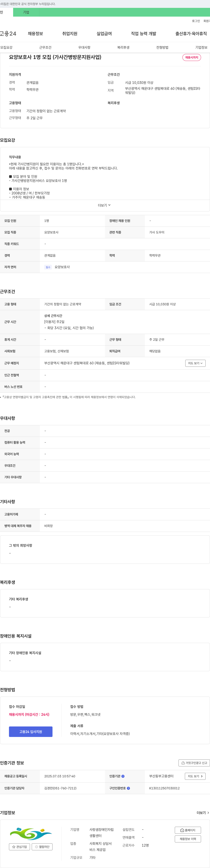Viewport: 210px width, 868px height.
Task: Open the 출산휴가·육아휴직 menu
Action: pyautogui.click(x=191, y=34)
